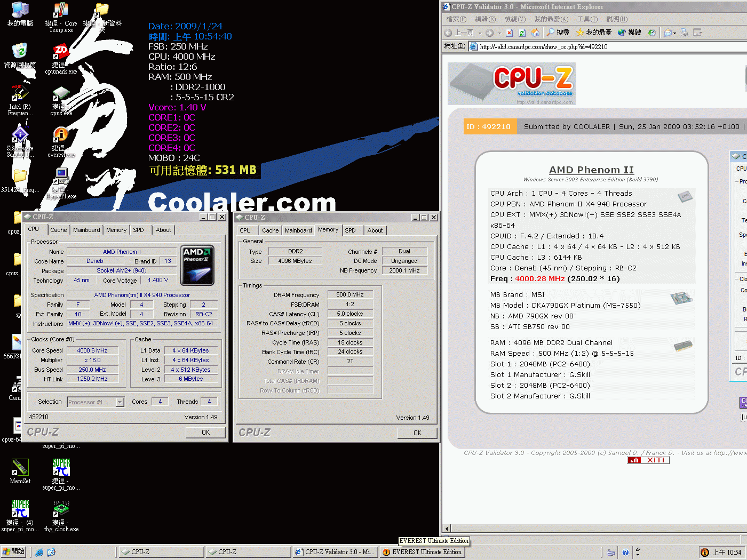The image size is (747, 560).
Task: Click the Home button in Internet Explorer toolbar
Action: (535, 33)
